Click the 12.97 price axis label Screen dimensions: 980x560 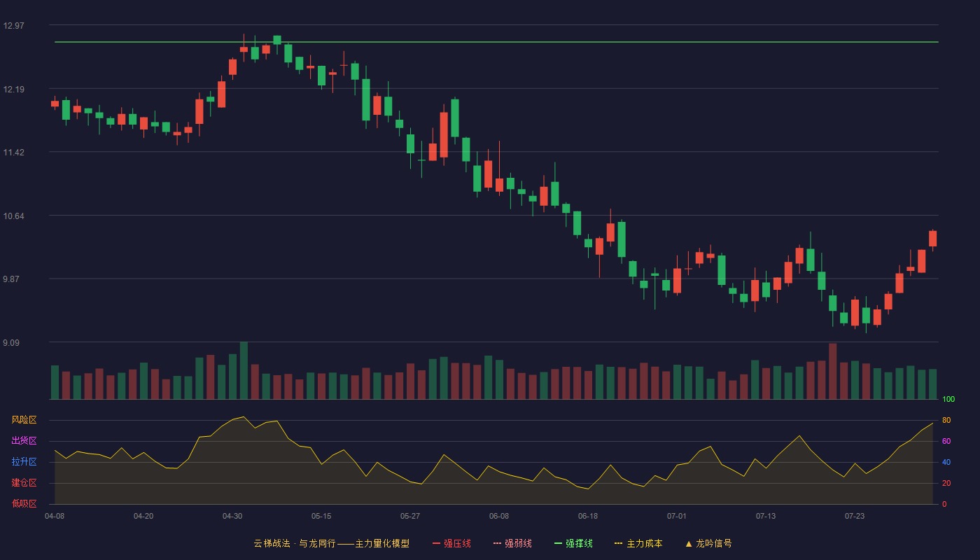pyautogui.click(x=13, y=26)
